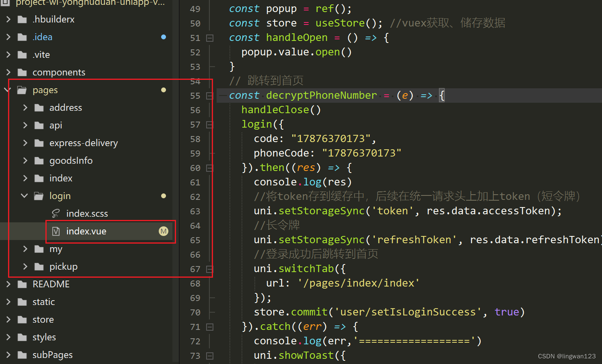Click the .vite folder icon
Screen dimensions: 602x364
(x=22, y=55)
